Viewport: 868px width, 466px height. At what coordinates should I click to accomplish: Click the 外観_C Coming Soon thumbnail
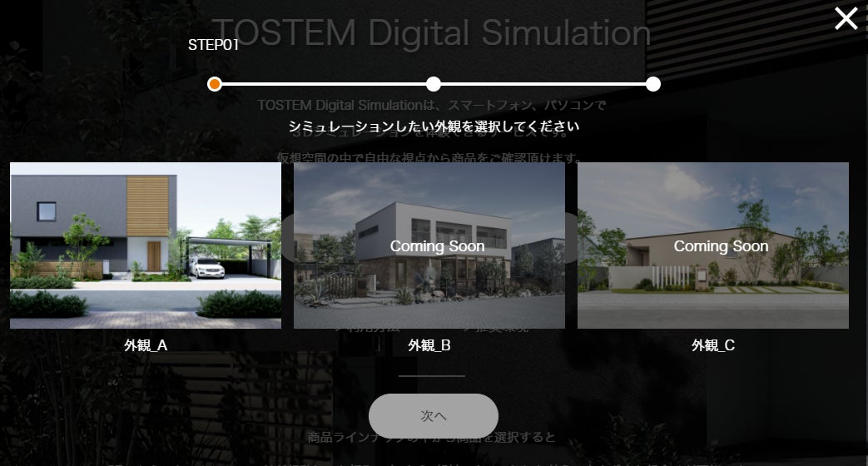pos(713,245)
